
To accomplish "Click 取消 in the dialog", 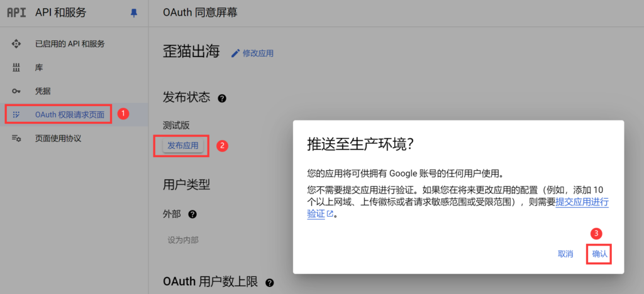I will 565,254.
